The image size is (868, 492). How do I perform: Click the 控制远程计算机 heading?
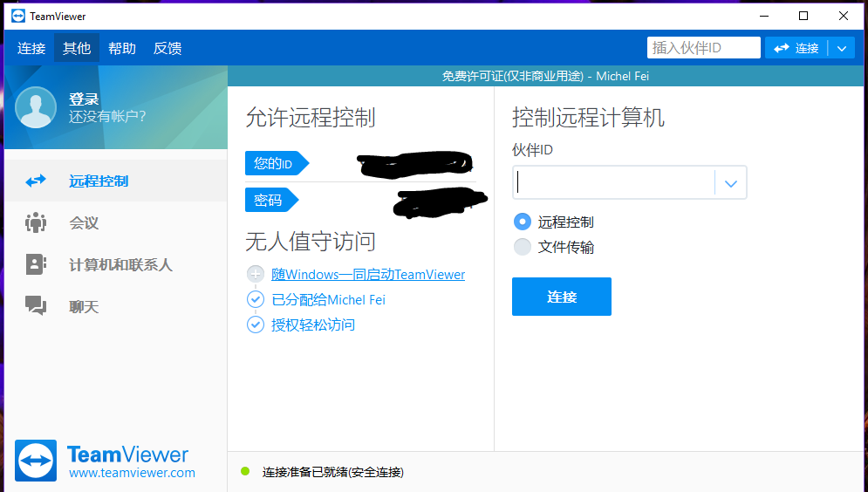click(588, 117)
